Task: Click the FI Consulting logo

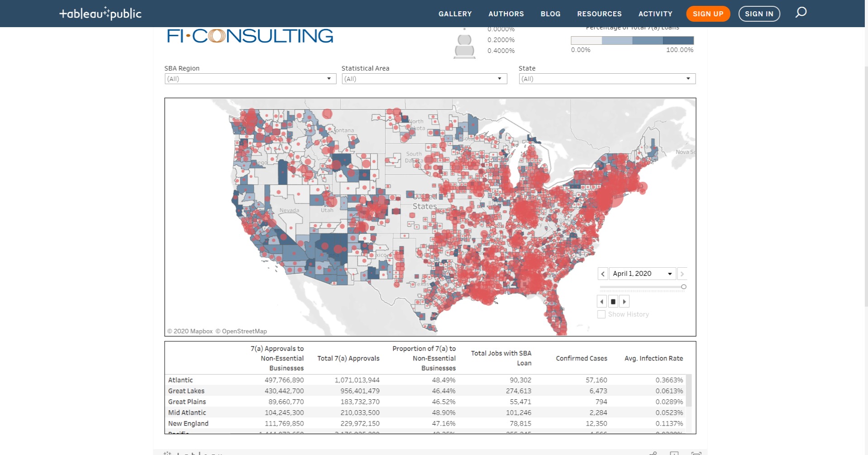Action: coord(250,36)
